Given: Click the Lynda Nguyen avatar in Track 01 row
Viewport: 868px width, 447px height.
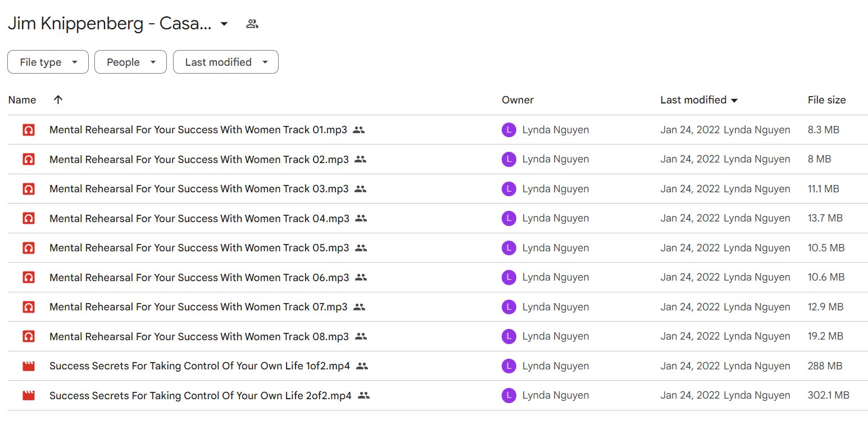Looking at the screenshot, I should click(x=509, y=130).
